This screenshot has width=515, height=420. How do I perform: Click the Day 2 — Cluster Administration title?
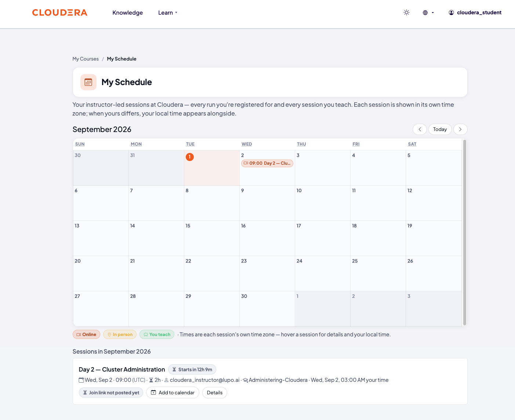tap(122, 369)
